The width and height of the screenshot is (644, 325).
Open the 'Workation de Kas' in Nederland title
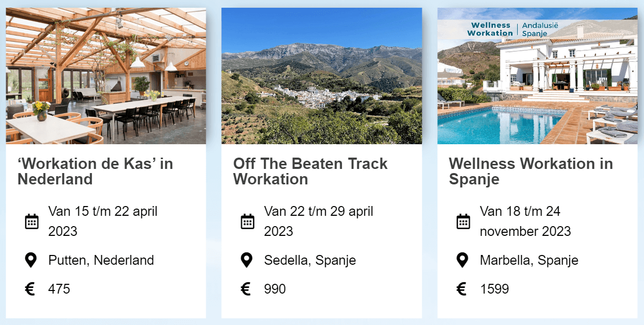(95, 171)
